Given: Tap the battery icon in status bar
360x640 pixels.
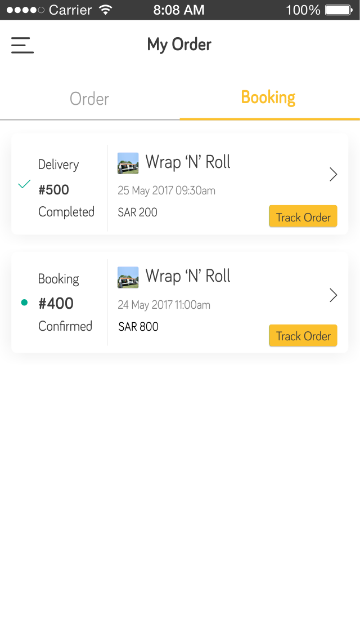Looking at the screenshot, I should click(339, 10).
